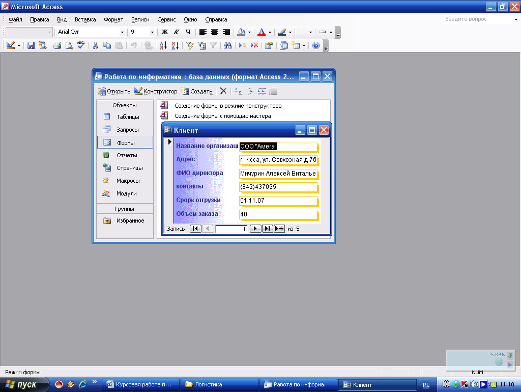Click the Save icon in the toolbar
The height and width of the screenshot is (392, 521).
31,45
